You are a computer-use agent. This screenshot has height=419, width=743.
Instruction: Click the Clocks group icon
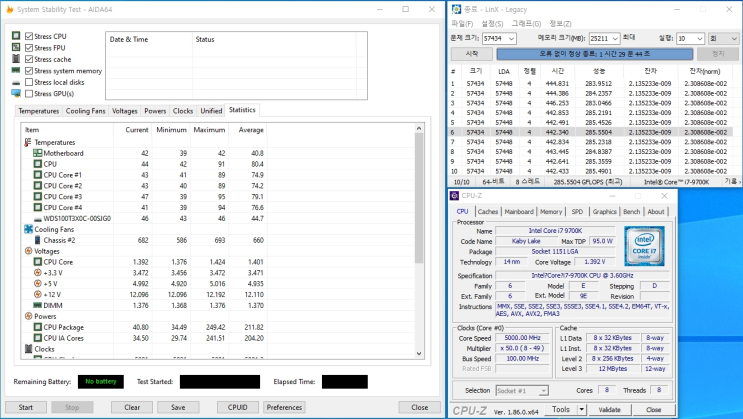pos(28,349)
